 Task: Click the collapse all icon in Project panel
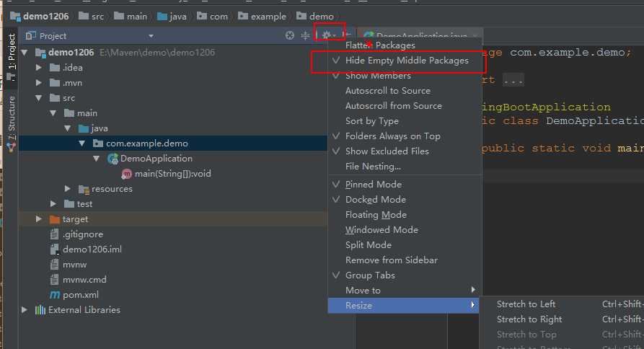(x=305, y=36)
